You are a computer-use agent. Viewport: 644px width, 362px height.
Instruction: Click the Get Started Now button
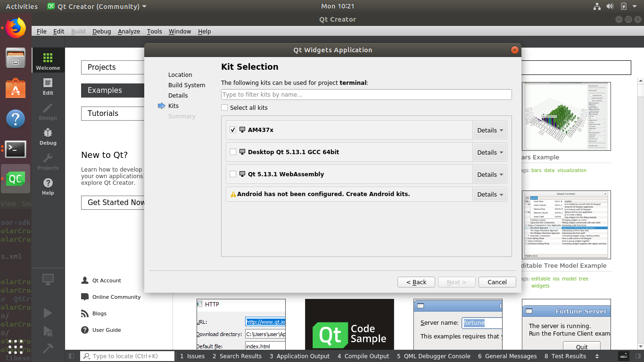pos(113,203)
